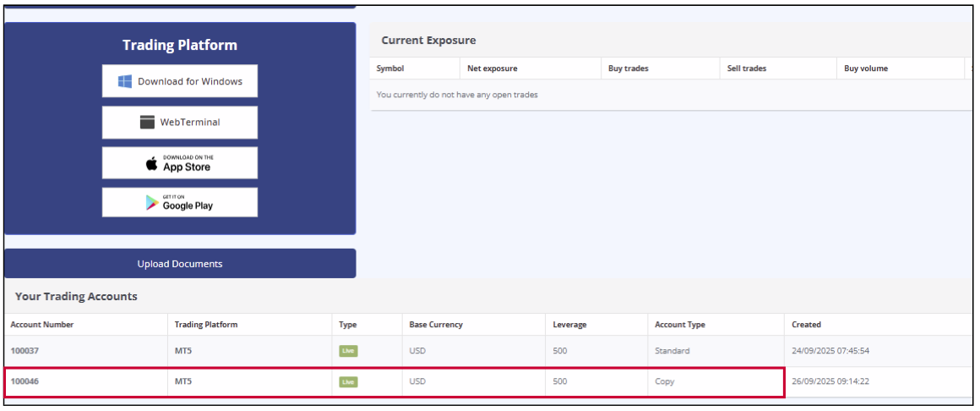Click the Account Type column header
980x411 pixels.
pos(680,325)
